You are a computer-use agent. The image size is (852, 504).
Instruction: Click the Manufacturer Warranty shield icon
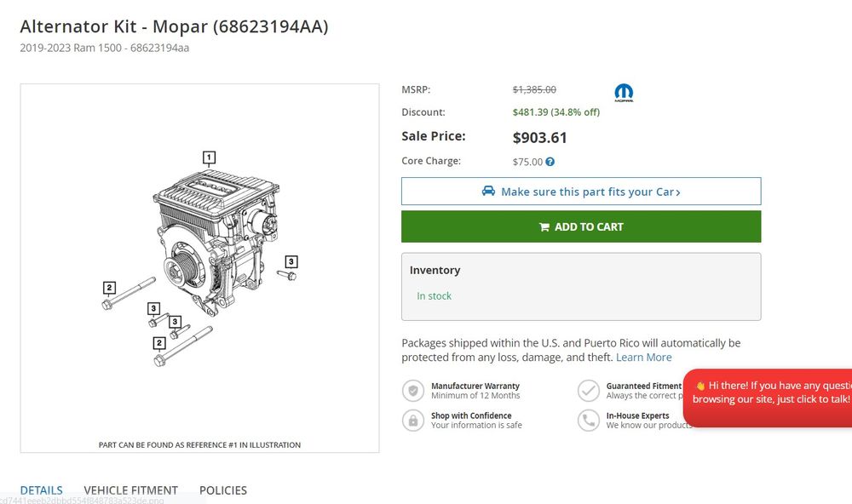(x=413, y=391)
